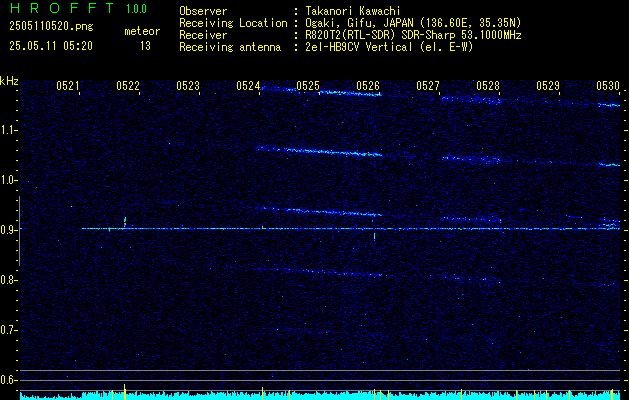Screen dimensions: 629x400
Task: Select the filename 2505110520.png
Action: coord(51,26)
